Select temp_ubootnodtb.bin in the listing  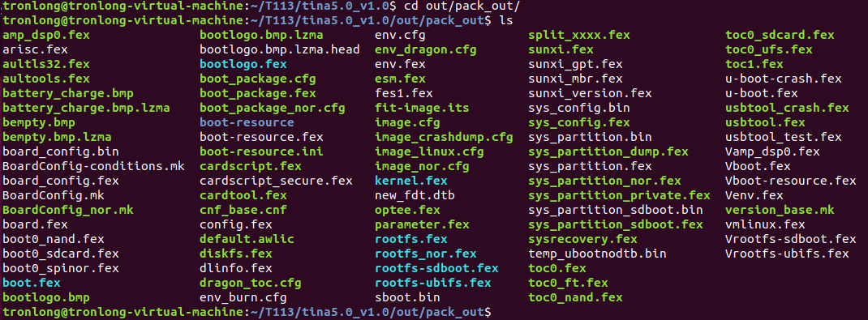pyautogui.click(x=597, y=254)
